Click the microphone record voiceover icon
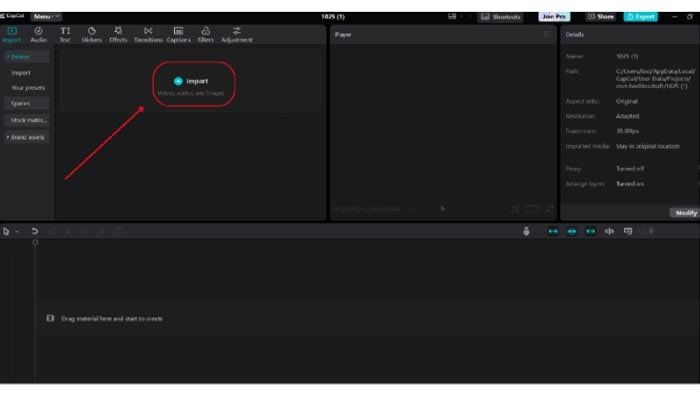700x400 pixels. coord(526,231)
